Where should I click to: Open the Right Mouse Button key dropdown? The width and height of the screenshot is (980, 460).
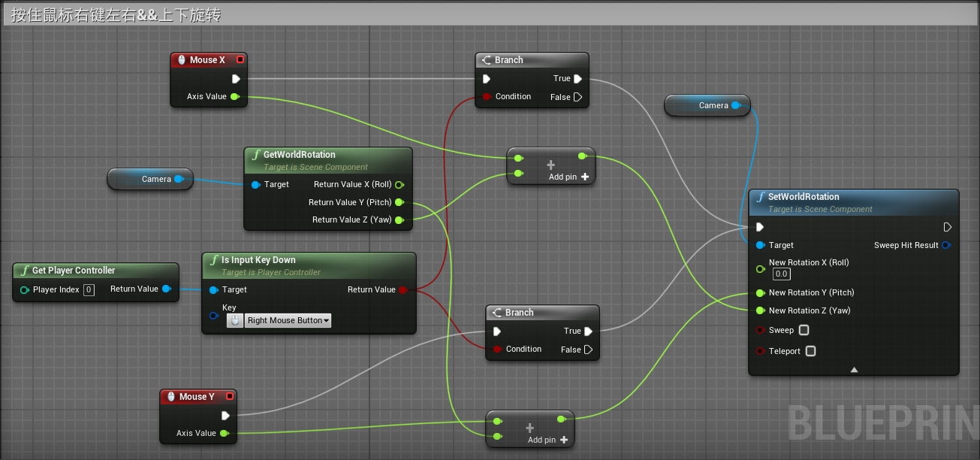(x=288, y=320)
